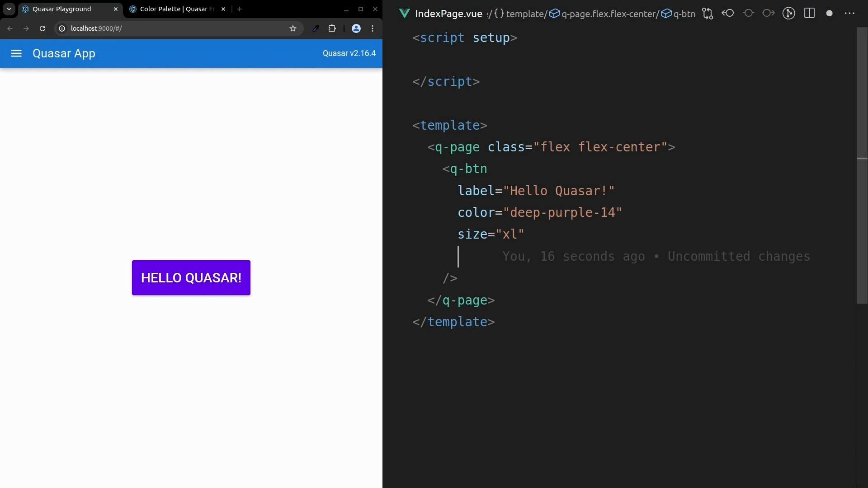Close the Color Palette tab

click(223, 9)
